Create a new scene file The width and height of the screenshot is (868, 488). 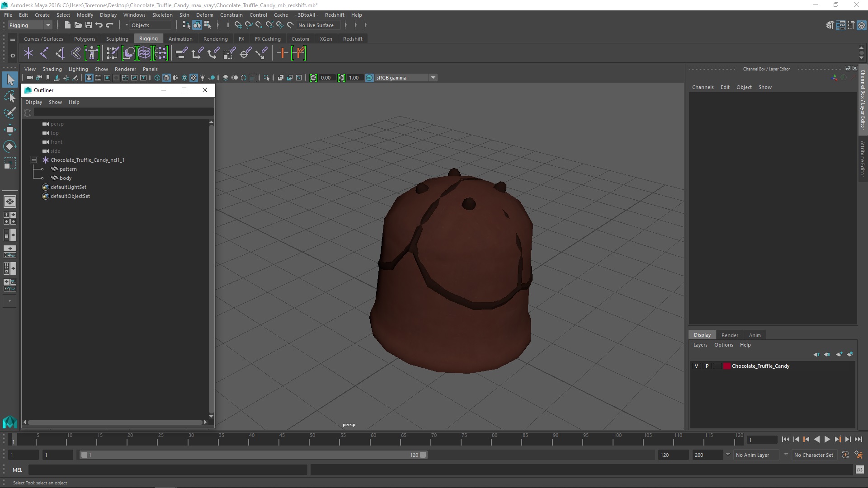67,25
